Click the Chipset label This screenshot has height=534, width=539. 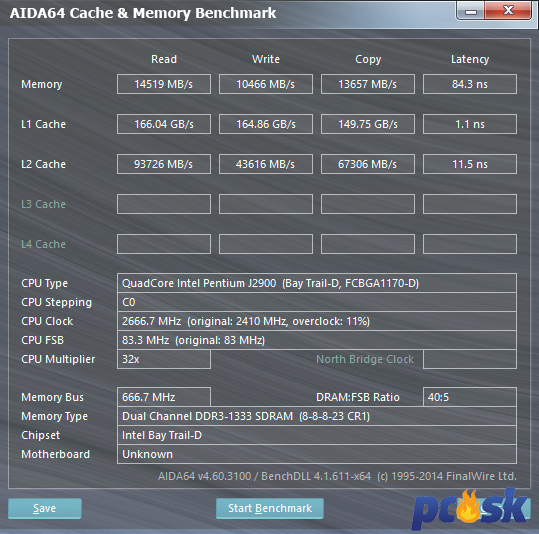tap(40, 435)
